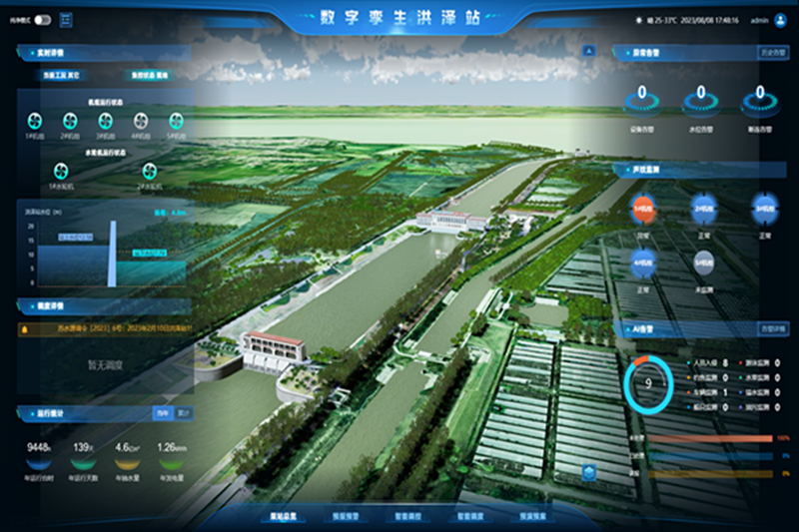Open AI告警 details button
This screenshot has height=532, width=799.
tap(774, 327)
